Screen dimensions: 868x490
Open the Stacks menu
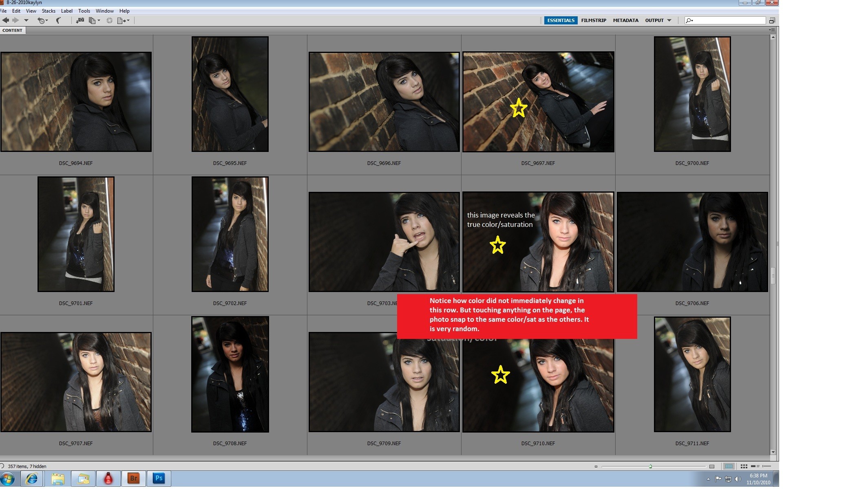(x=49, y=11)
